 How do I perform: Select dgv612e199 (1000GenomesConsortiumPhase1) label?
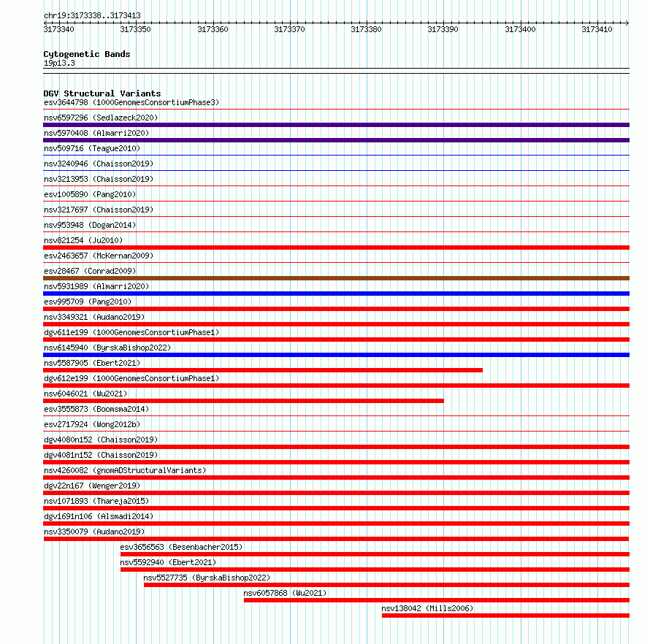tap(131, 378)
